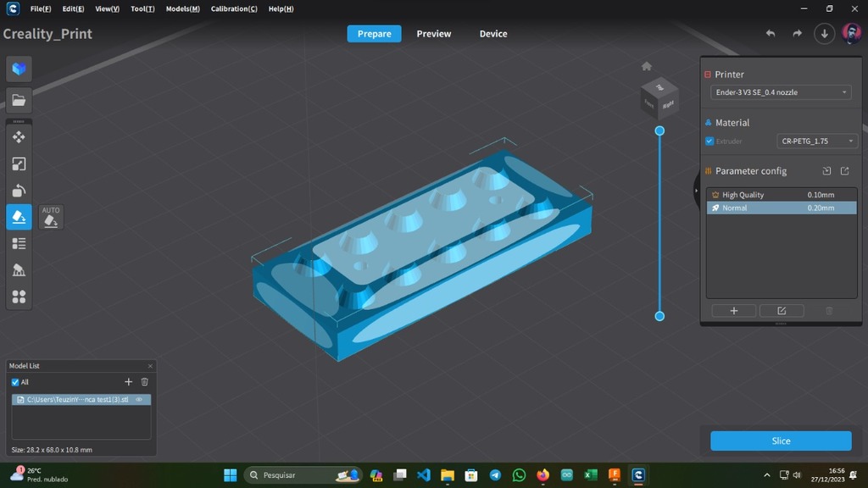
Task: Click the import parameter config icon
Action: click(826, 171)
